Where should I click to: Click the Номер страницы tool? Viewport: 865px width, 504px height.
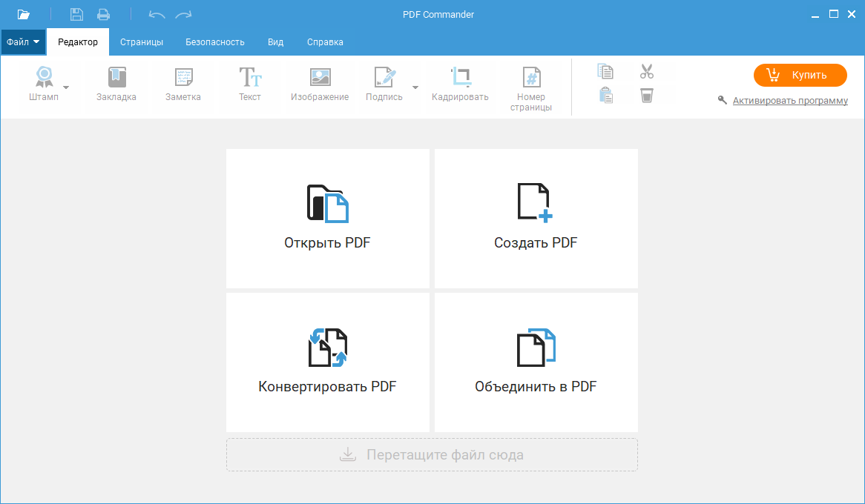[x=531, y=89]
